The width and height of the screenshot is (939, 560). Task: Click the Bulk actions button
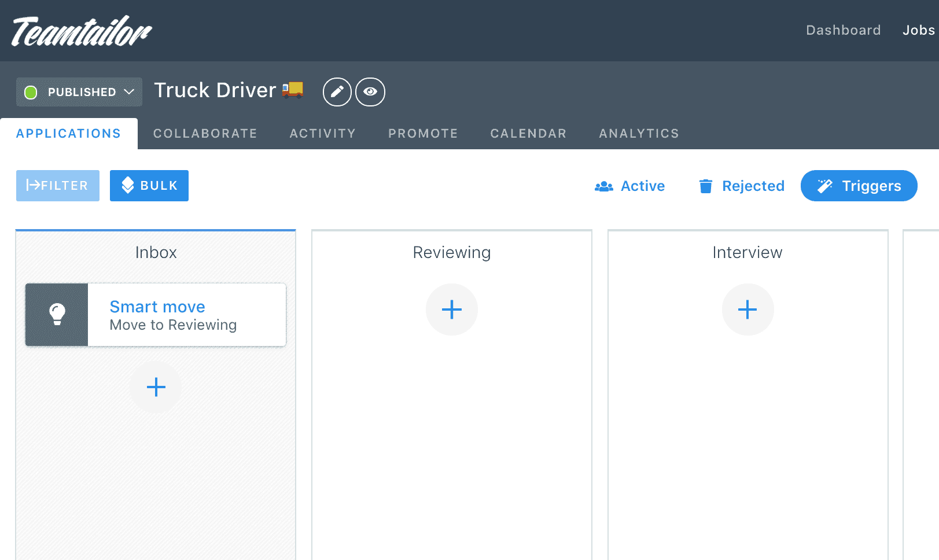coord(149,186)
